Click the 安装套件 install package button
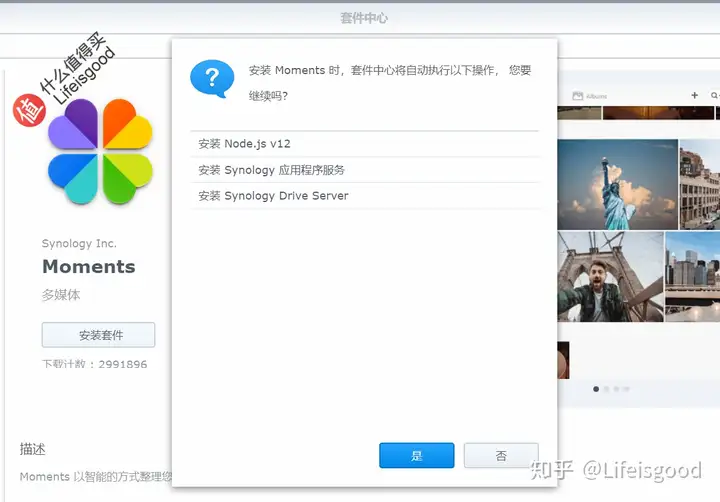720x502 pixels. pyautogui.click(x=98, y=335)
